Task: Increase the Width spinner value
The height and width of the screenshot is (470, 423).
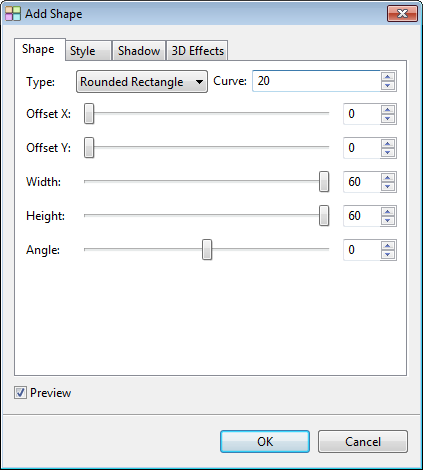Action: pos(388,178)
